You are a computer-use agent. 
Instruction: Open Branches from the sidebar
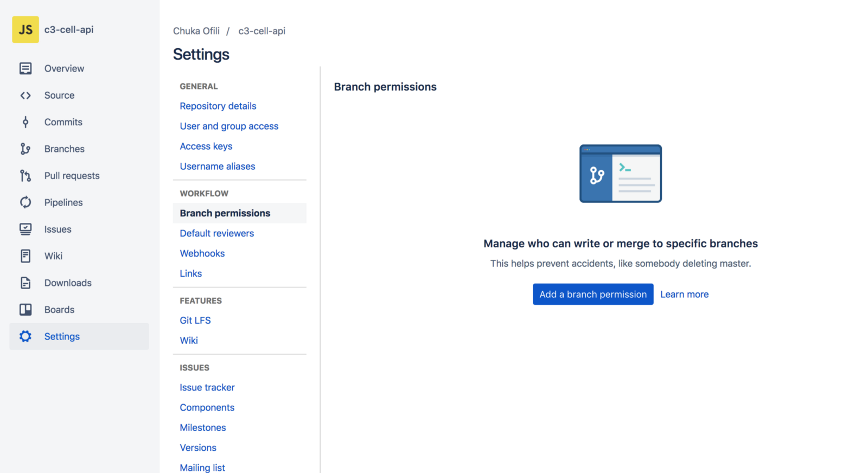[65, 149]
